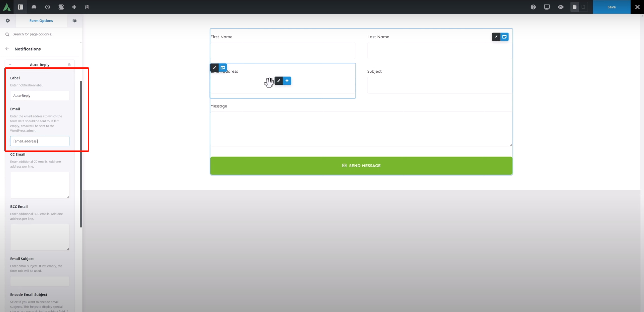The image size is (644, 312).
Task: Click the Avada logo icon
Action: click(7, 7)
